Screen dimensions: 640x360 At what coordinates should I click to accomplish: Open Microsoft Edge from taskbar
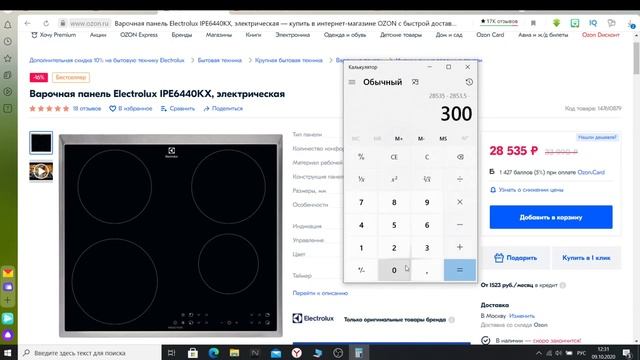pyautogui.click(x=213, y=353)
